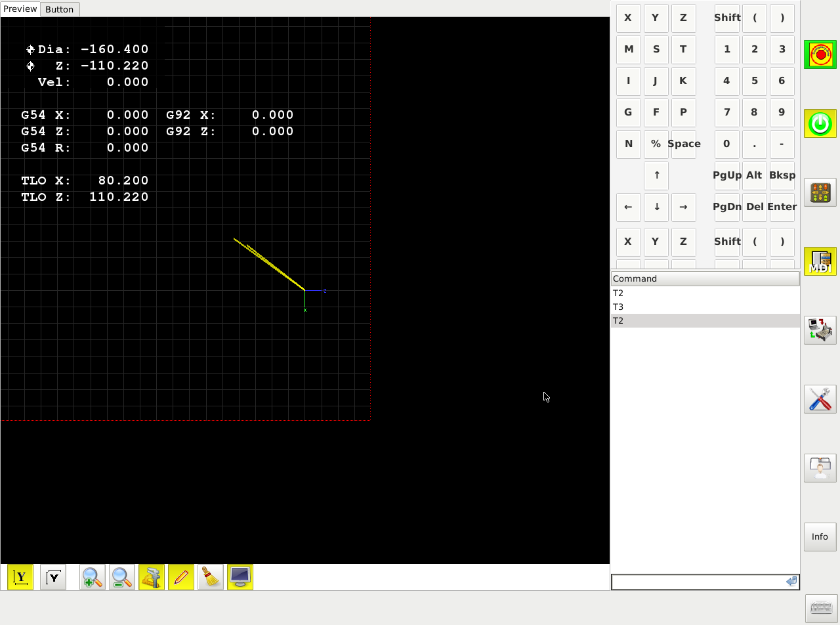Tap number 4 on the keypad
The width and height of the screenshot is (840, 625).
click(727, 81)
